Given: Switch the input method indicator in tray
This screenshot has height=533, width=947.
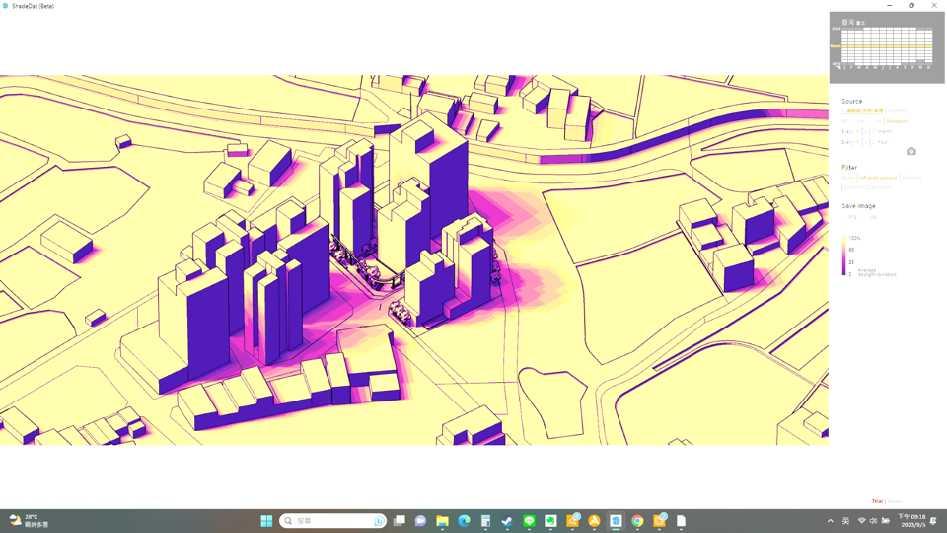Looking at the screenshot, I should pyautogui.click(x=846, y=521).
